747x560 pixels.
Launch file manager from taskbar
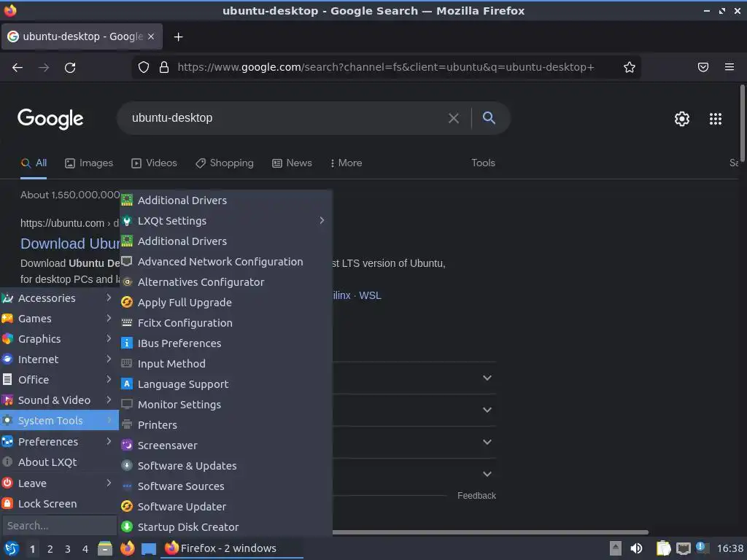click(x=105, y=548)
